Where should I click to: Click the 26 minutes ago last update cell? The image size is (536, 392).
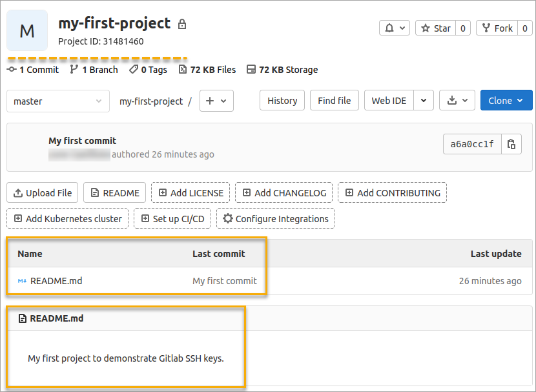(x=490, y=281)
